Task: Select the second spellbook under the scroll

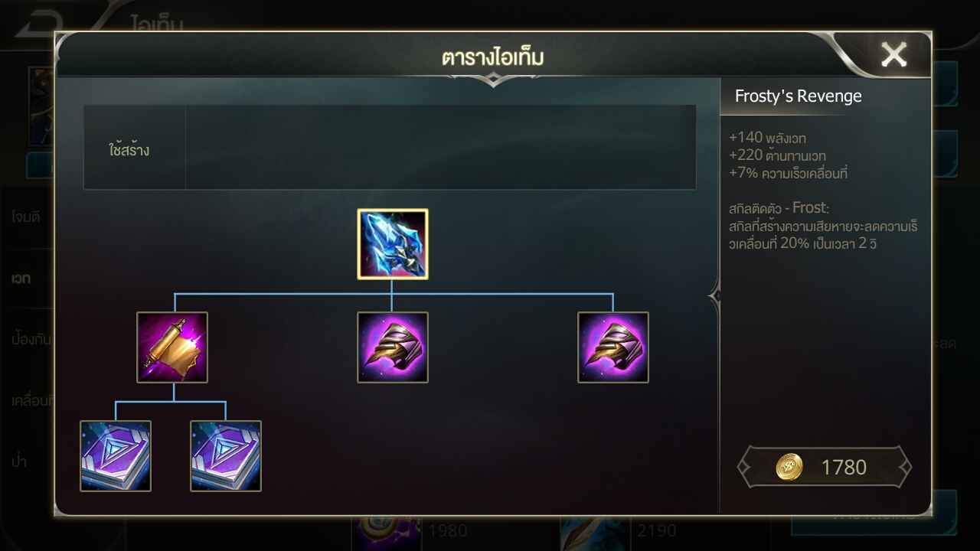Action: 226,456
